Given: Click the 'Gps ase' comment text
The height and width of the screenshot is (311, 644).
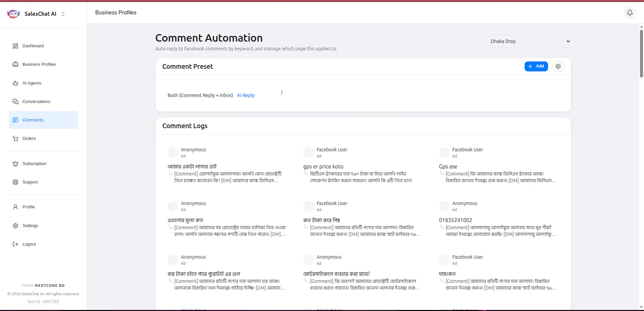Looking at the screenshot, I should (448, 166).
